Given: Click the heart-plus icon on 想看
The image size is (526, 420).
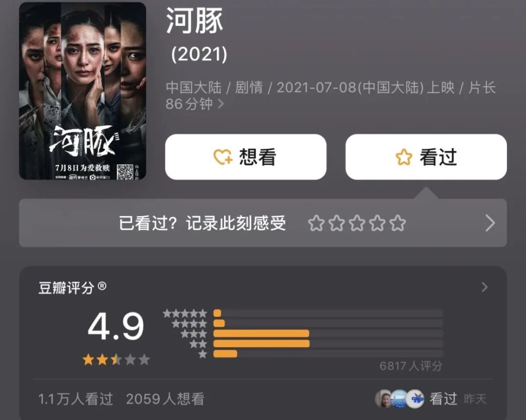Looking at the screenshot, I should pos(222,157).
